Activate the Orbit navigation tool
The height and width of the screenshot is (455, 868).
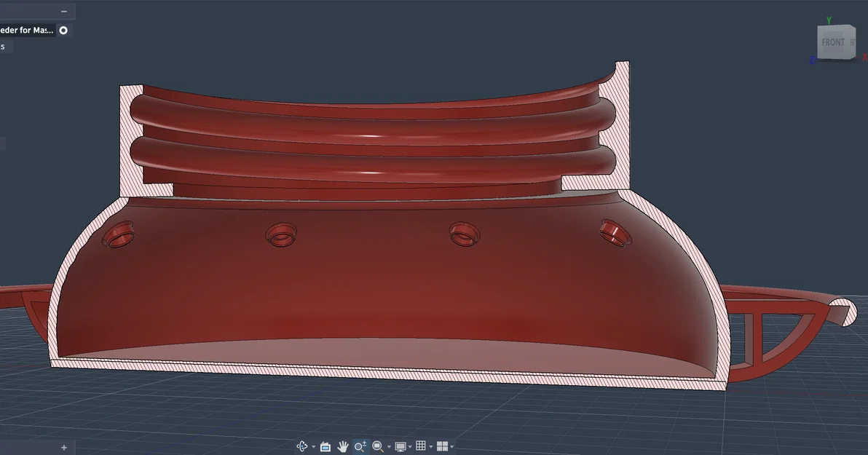[x=302, y=446]
